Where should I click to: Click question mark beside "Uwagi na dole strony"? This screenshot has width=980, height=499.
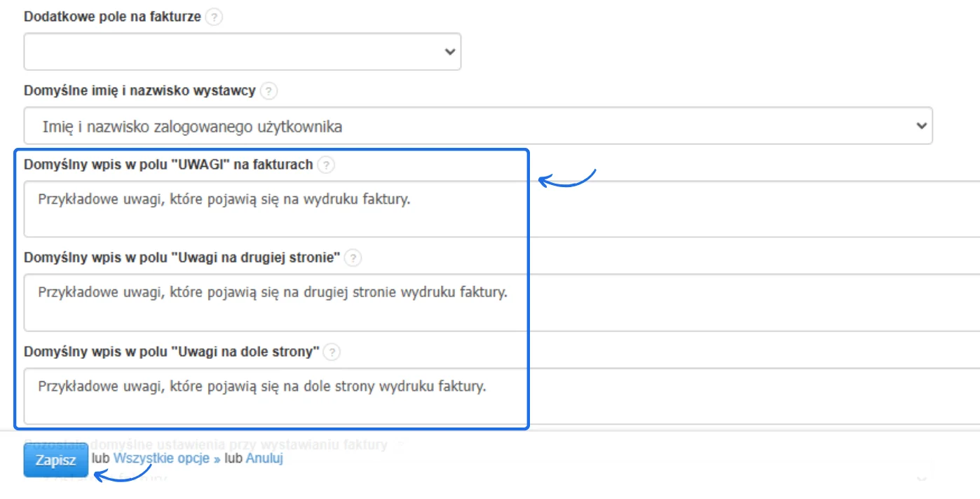[332, 352]
